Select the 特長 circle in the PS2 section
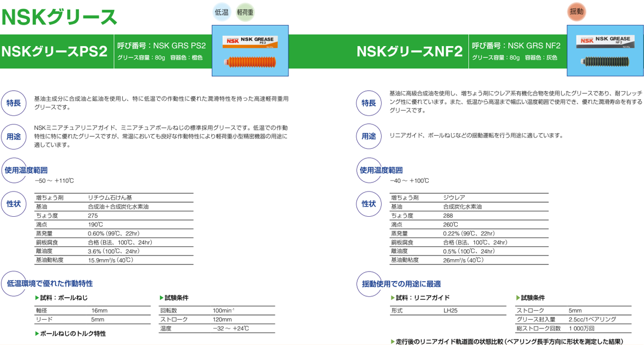 tap(13, 103)
